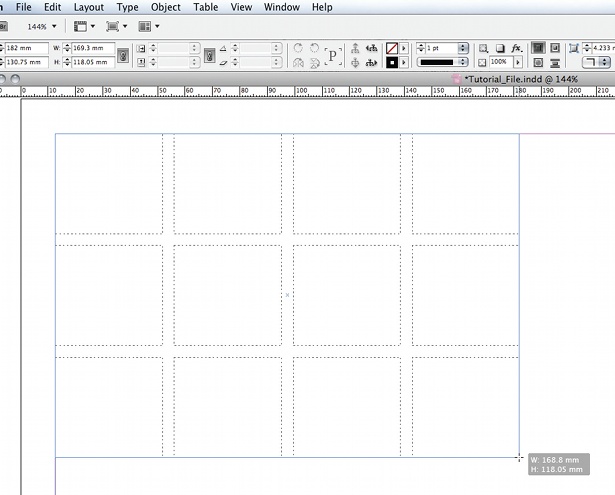615x495 pixels.
Task: Click the Scale Y Percentage icon
Action: click(141, 62)
